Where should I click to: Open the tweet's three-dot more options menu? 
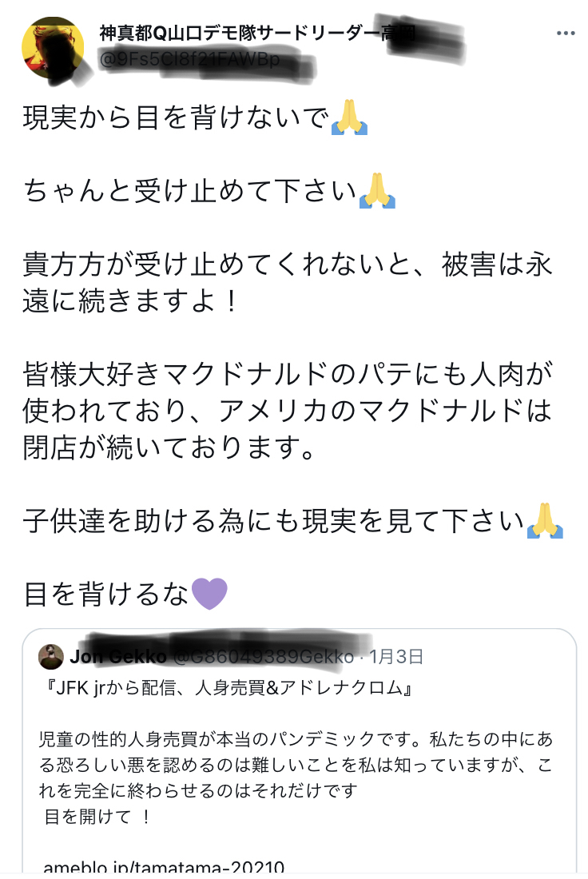tap(566, 33)
